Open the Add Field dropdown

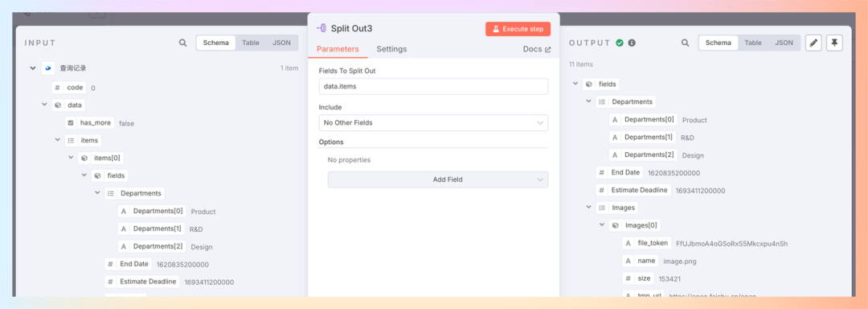click(438, 179)
